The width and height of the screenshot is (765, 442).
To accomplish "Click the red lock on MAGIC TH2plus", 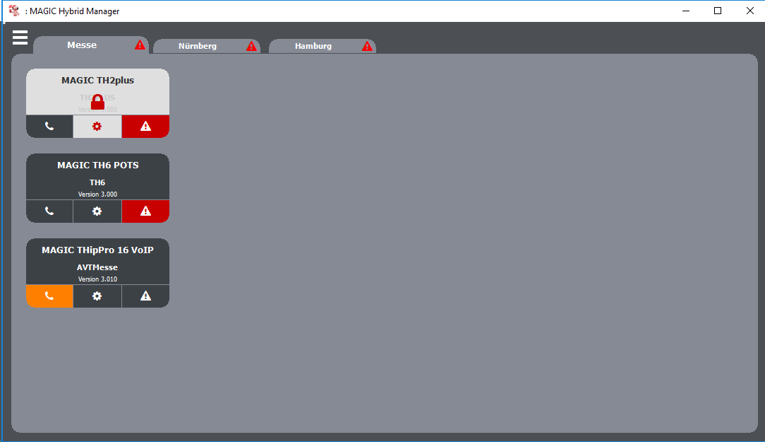I will coord(98,101).
